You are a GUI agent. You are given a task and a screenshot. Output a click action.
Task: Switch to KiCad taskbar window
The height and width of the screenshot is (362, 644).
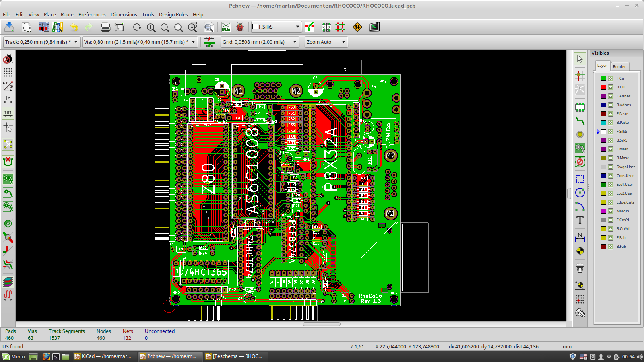(104, 356)
